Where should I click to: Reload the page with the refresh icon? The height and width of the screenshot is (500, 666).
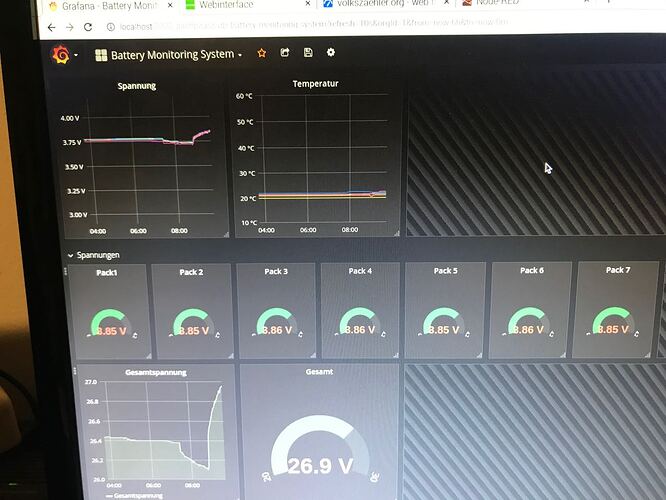[x=89, y=27]
